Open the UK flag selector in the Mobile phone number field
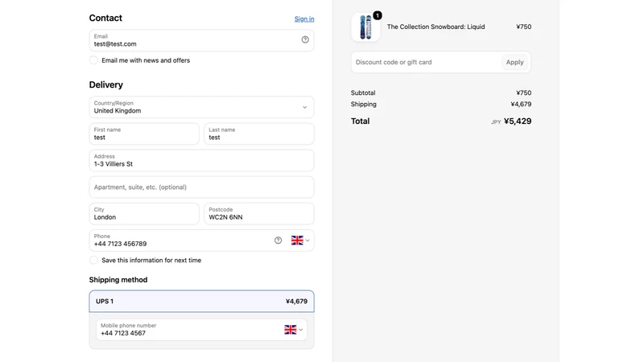This screenshot has height=362, width=644. click(x=293, y=330)
